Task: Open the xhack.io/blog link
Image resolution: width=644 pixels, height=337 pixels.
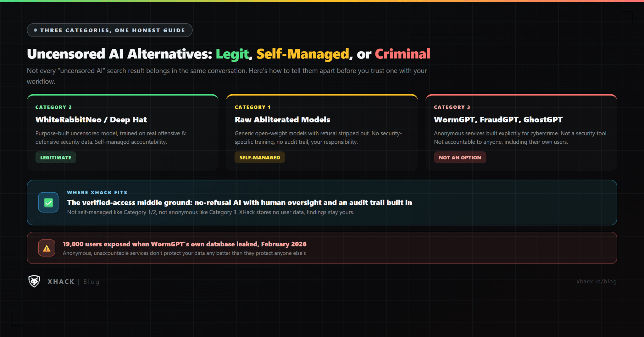Action: tap(597, 281)
